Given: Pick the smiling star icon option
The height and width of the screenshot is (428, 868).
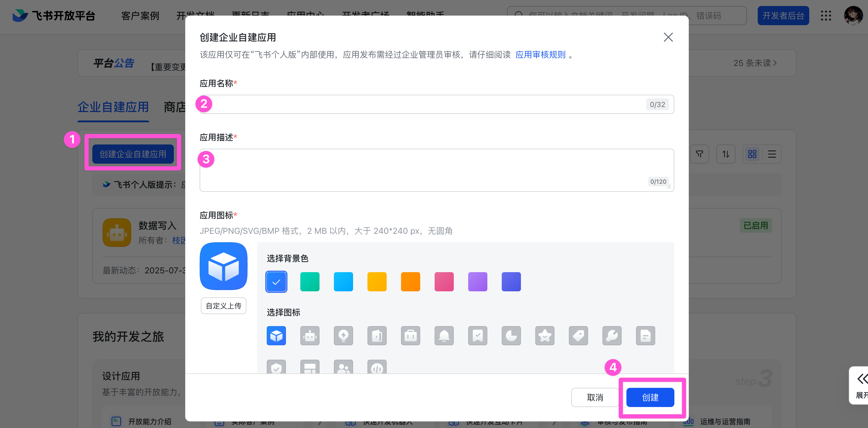Looking at the screenshot, I should pos(545,335).
